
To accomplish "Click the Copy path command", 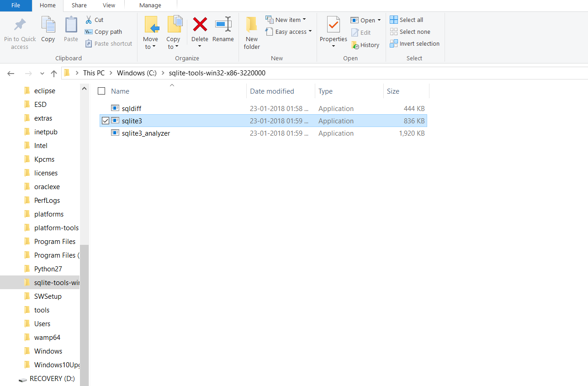I will click(103, 32).
